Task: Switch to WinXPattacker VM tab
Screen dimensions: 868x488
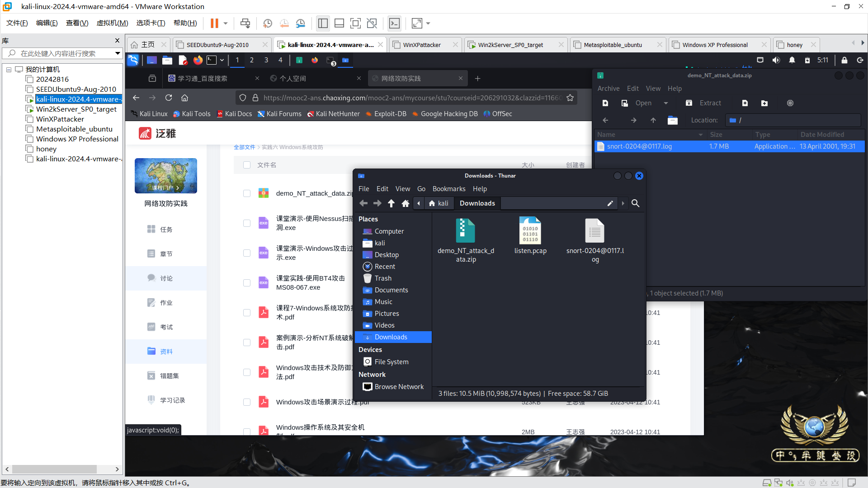Action: pyautogui.click(x=421, y=45)
